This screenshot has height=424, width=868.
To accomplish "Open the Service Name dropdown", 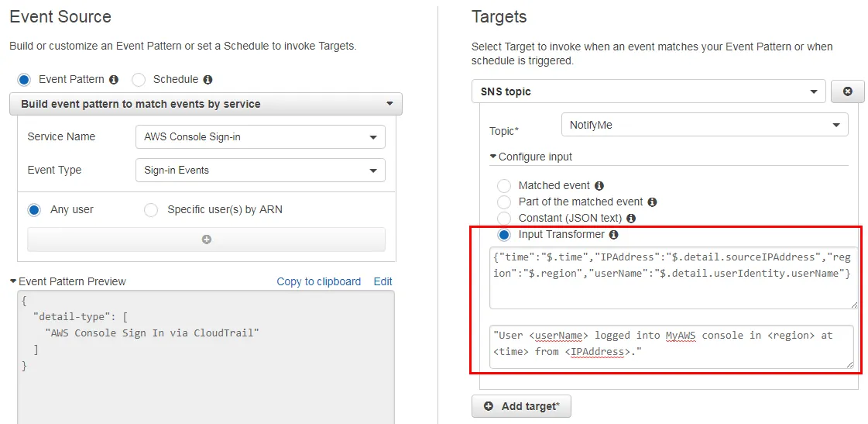I will pyautogui.click(x=260, y=136).
